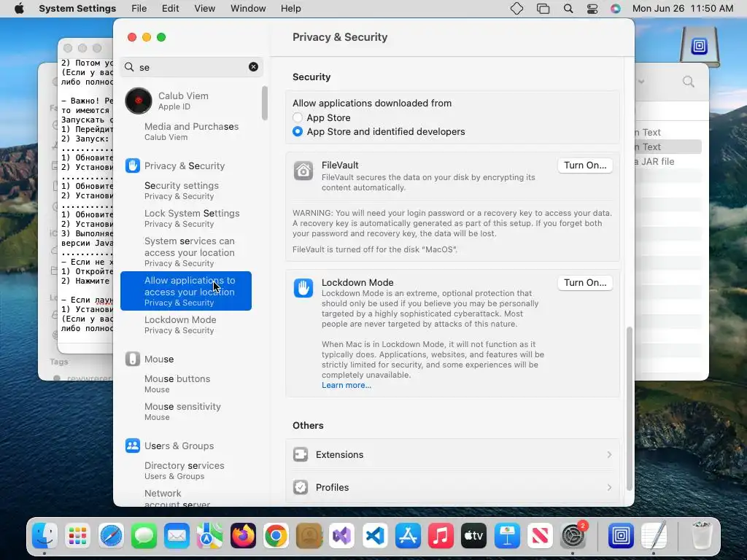Click the sidebar search input field
Screen dimensions: 747x560
coord(192,67)
